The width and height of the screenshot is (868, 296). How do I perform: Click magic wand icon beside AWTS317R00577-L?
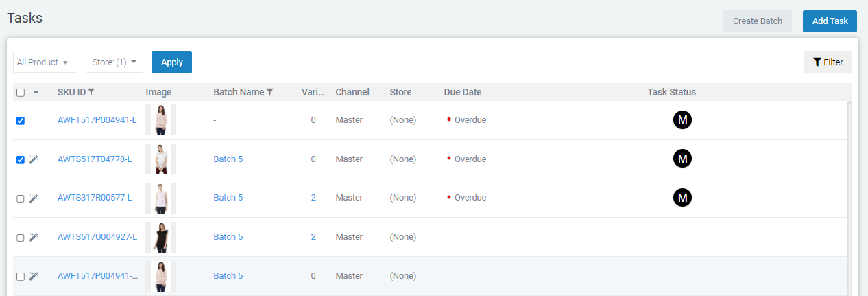click(x=34, y=198)
